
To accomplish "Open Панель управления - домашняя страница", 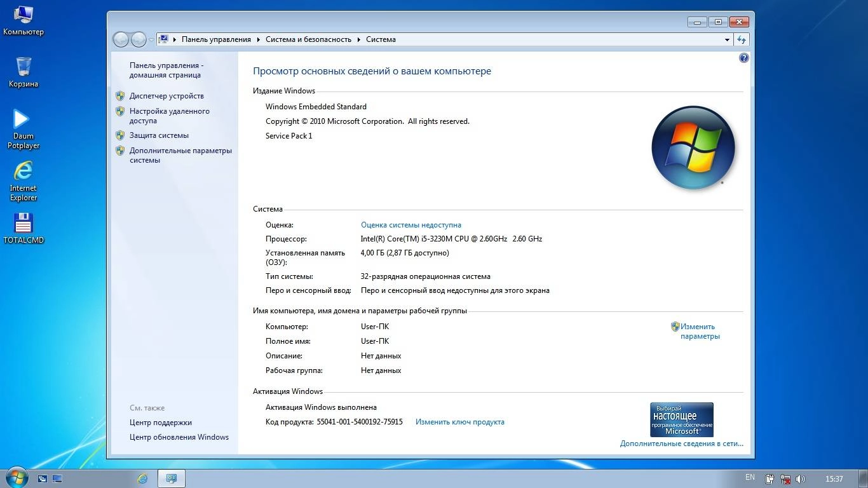I will (x=166, y=70).
